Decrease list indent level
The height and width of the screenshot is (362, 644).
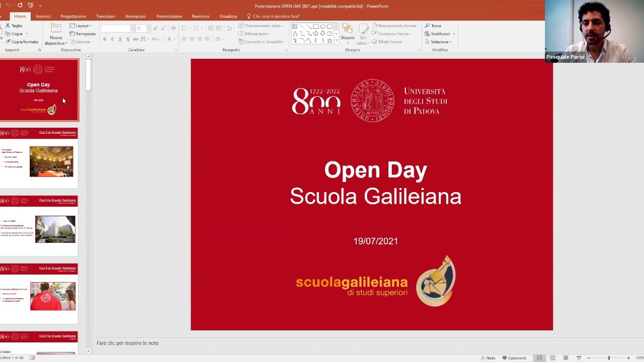click(211, 28)
